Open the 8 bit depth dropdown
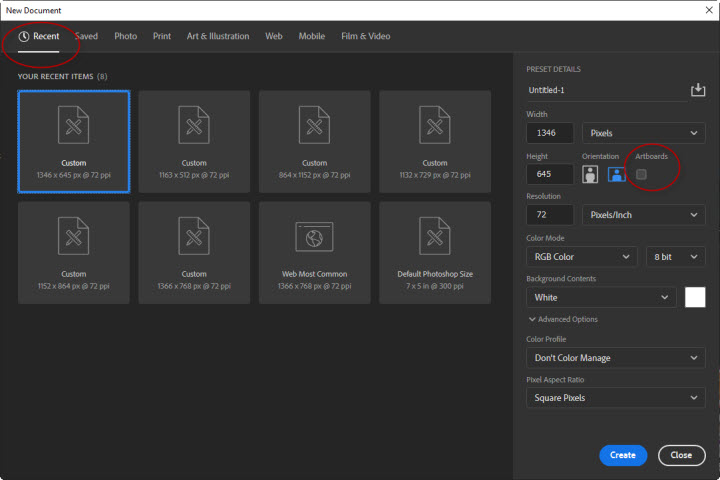The height and width of the screenshot is (480, 720). [x=675, y=257]
